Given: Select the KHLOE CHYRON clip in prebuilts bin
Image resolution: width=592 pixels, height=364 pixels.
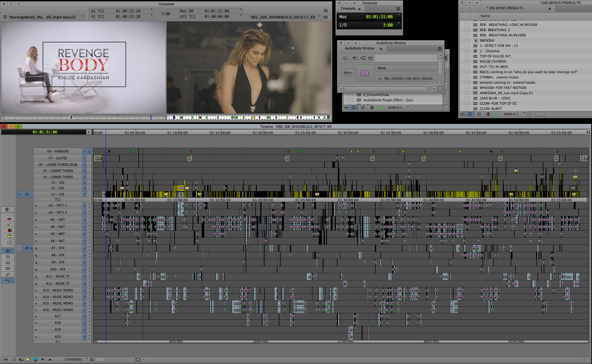Looking at the screenshot, I should pyautogui.click(x=493, y=61).
